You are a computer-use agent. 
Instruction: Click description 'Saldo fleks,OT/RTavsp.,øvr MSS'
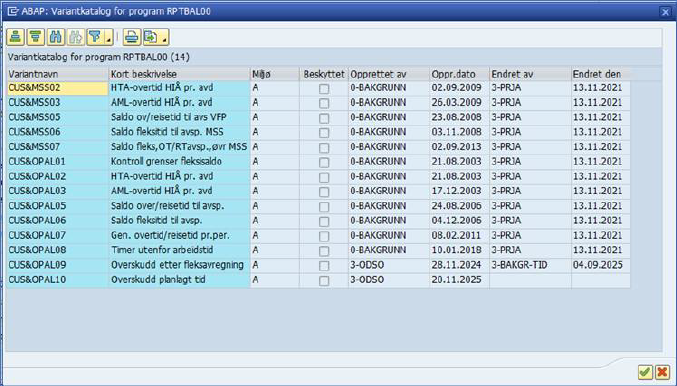[x=179, y=147]
